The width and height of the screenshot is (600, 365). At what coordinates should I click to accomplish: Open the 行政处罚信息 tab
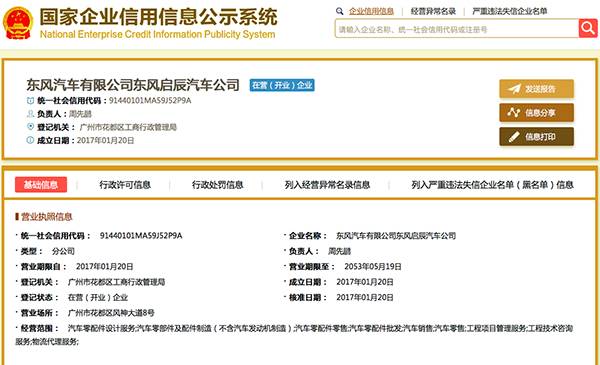tap(217, 185)
